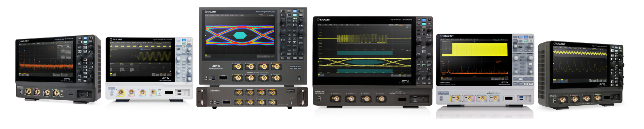Click channel 4 BNC connector on white scope

click(153, 93)
